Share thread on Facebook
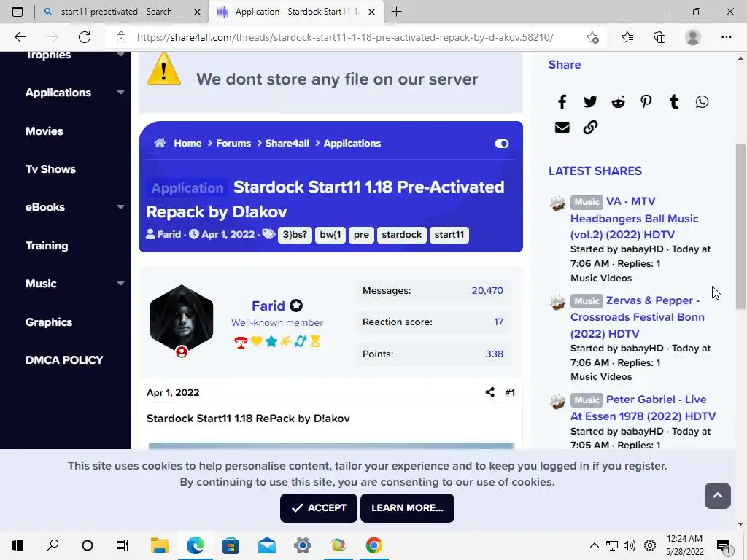747x560 pixels. 562,102
